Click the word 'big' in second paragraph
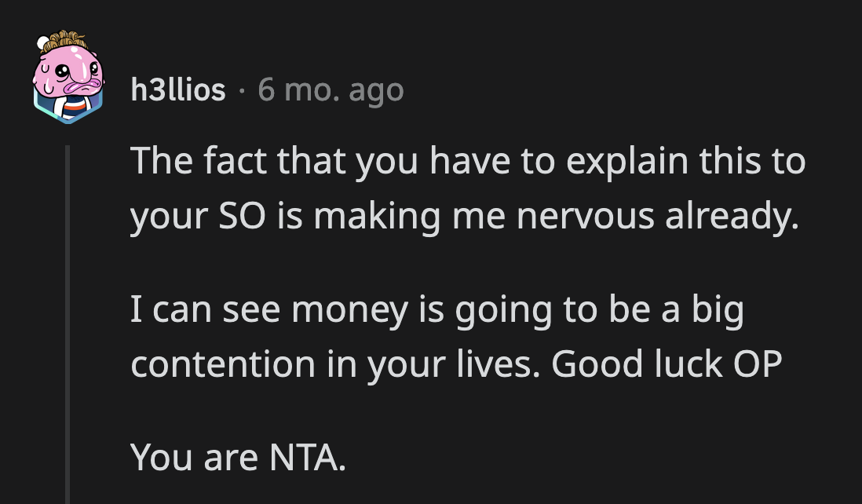Viewport: 862px width, 504px height. pos(717,311)
